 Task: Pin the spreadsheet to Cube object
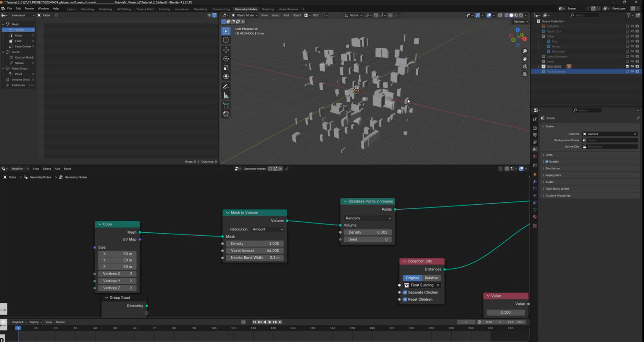[56, 15]
